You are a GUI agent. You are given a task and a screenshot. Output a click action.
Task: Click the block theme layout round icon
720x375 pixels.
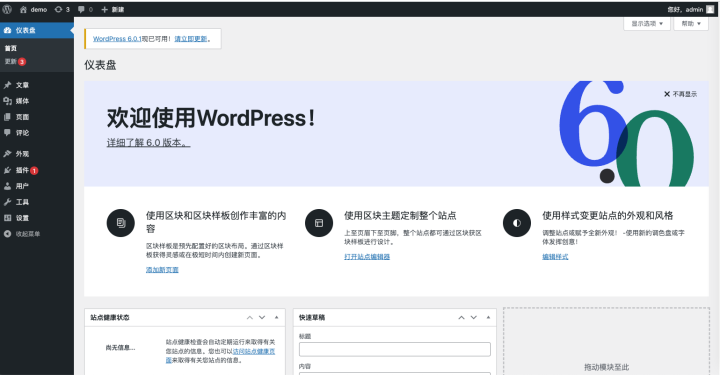click(x=319, y=223)
